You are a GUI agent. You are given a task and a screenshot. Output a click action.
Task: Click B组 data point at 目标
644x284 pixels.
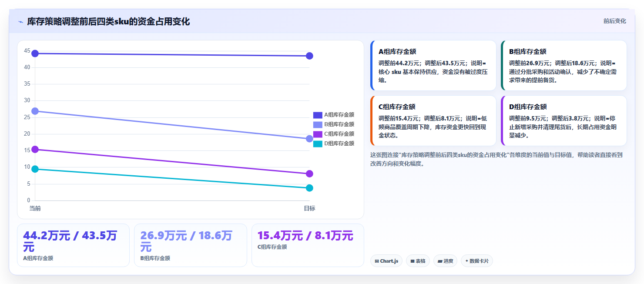tap(309, 139)
